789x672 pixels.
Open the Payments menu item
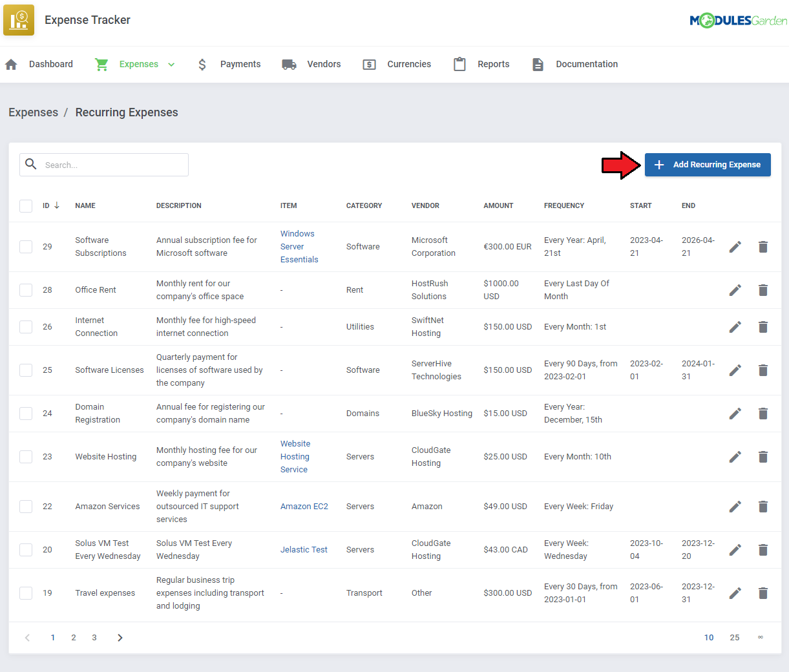click(x=240, y=65)
